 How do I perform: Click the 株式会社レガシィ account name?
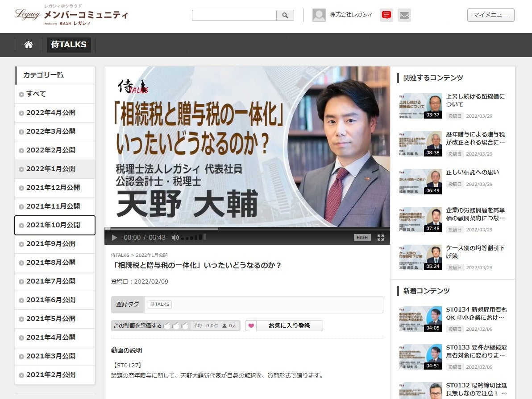351,15
